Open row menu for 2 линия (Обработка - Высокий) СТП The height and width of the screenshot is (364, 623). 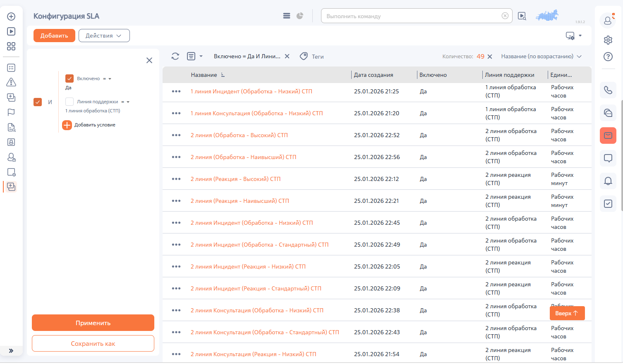[176, 135]
